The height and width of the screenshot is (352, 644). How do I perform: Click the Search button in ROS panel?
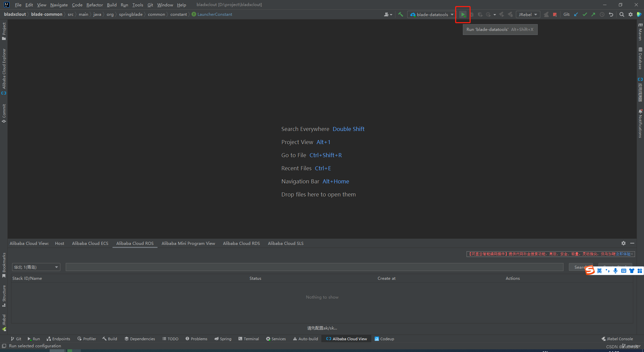pyautogui.click(x=581, y=267)
